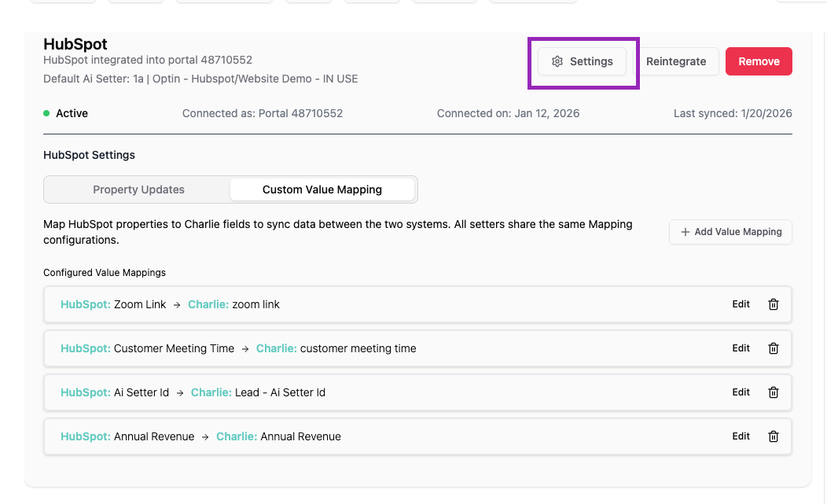The height and width of the screenshot is (504, 827).
Task: Edit the Customer Meeting Time mapping
Action: pos(741,348)
